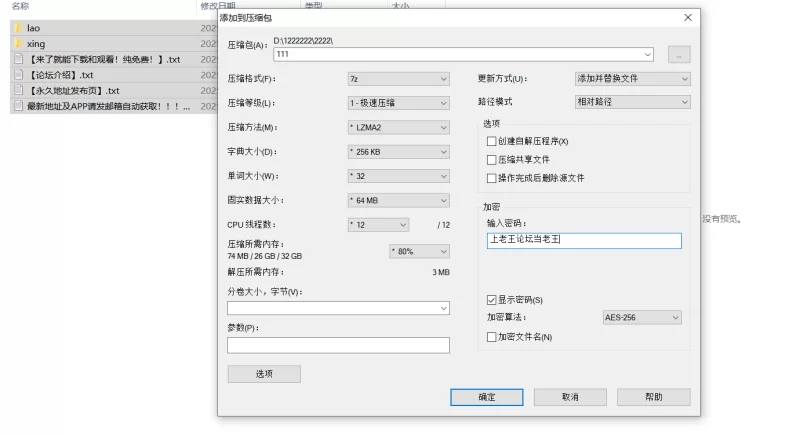Enable 创建自解压程序 checkbox

[491, 141]
